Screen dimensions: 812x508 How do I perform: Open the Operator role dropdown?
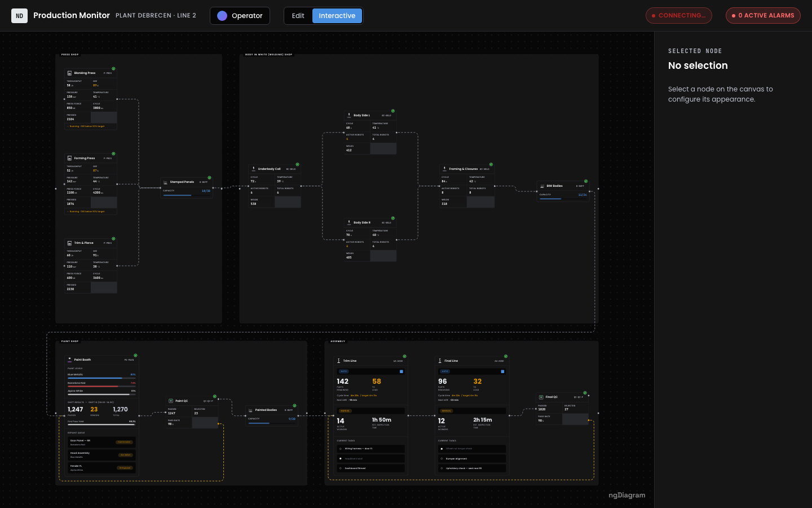240,16
